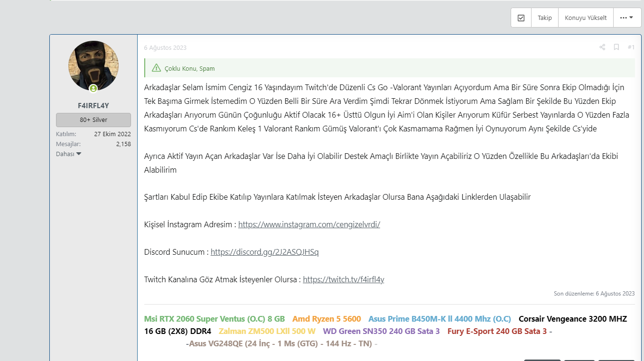Click the 6 Ağustos 2023 post date

click(165, 47)
